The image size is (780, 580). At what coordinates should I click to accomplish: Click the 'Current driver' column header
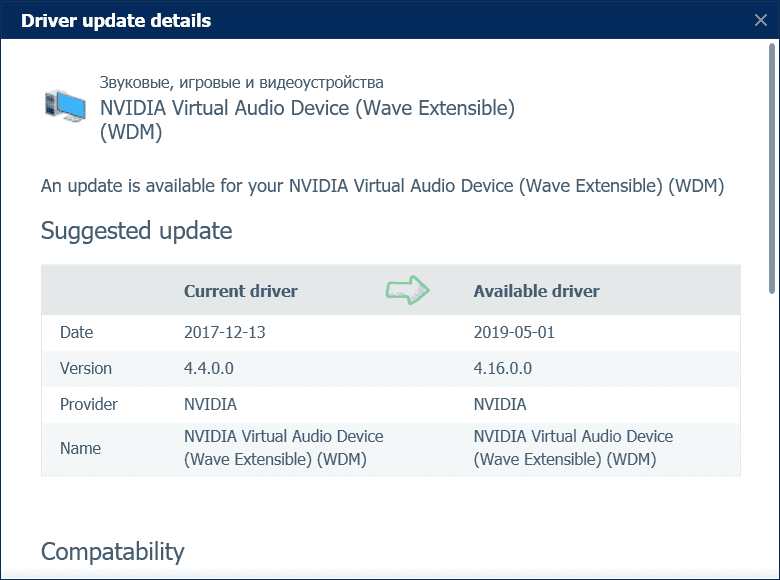(x=240, y=291)
